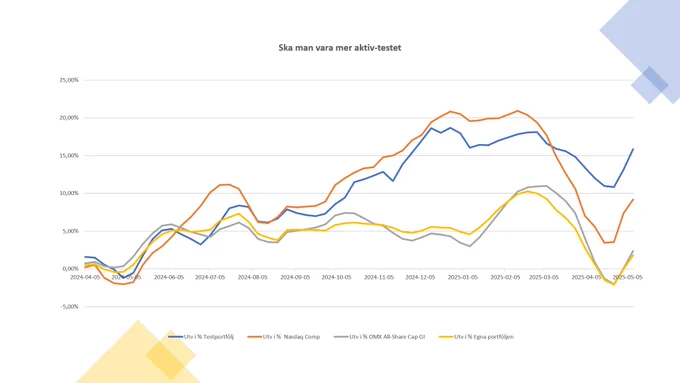Select the blue Testportfölj legend line marker
This screenshot has width=680, height=383.
click(176, 337)
